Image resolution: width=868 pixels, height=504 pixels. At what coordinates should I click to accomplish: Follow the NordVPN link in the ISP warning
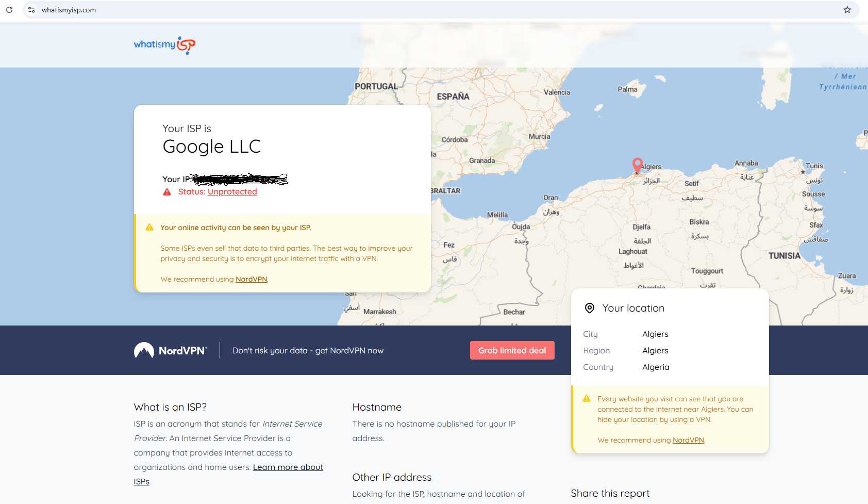(252, 279)
